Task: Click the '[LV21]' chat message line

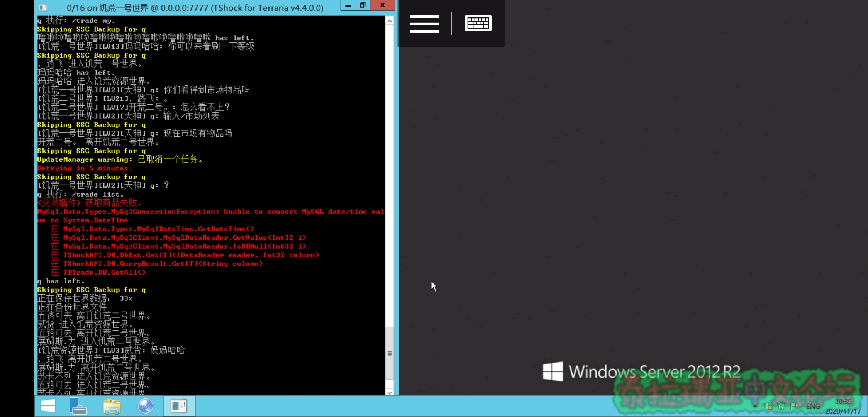Action: [103, 98]
